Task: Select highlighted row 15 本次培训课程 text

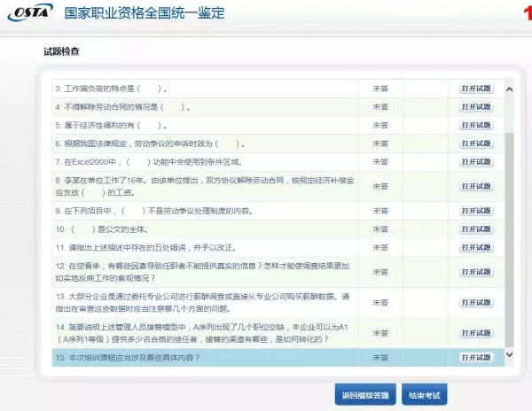Action: [135, 357]
